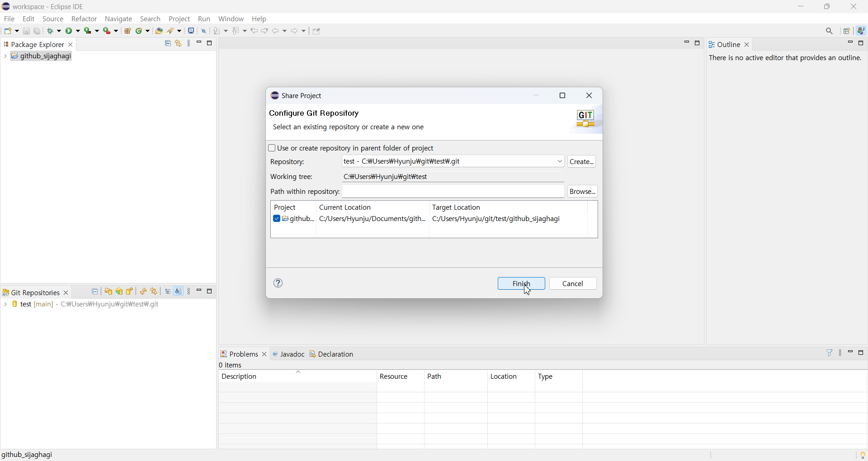Click the Run External Tools icon
Image resolution: width=868 pixels, height=461 pixels.
click(x=107, y=31)
